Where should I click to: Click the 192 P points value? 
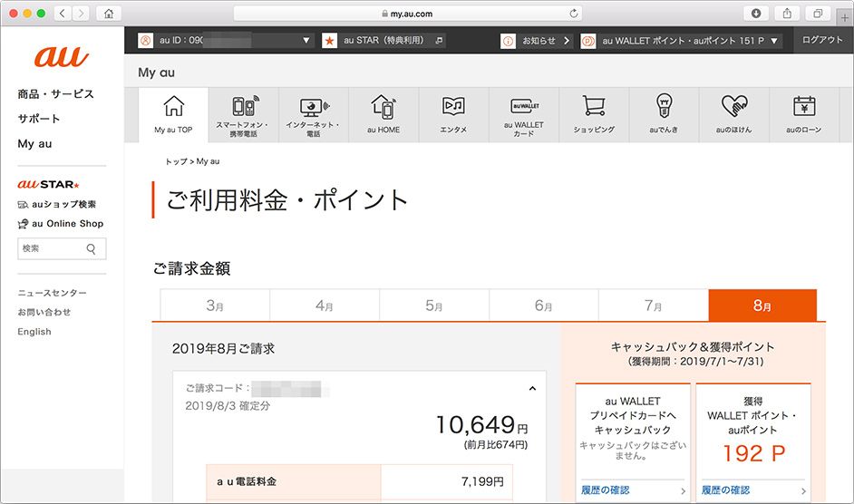(x=753, y=453)
